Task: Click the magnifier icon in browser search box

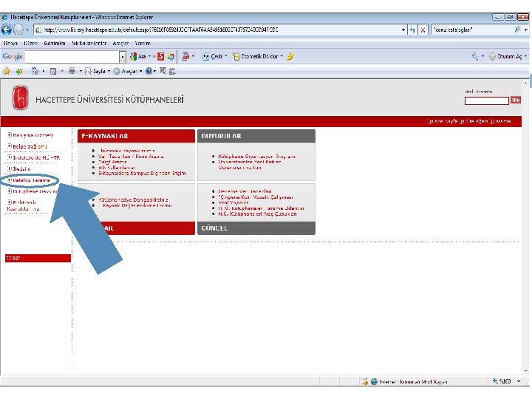Action: click(517, 30)
